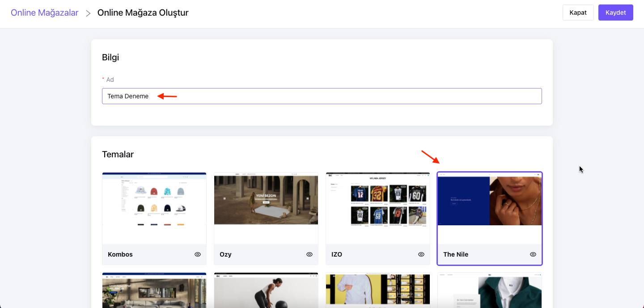The image size is (644, 308).
Task: Click the IZO theme name label
Action: 337,254
